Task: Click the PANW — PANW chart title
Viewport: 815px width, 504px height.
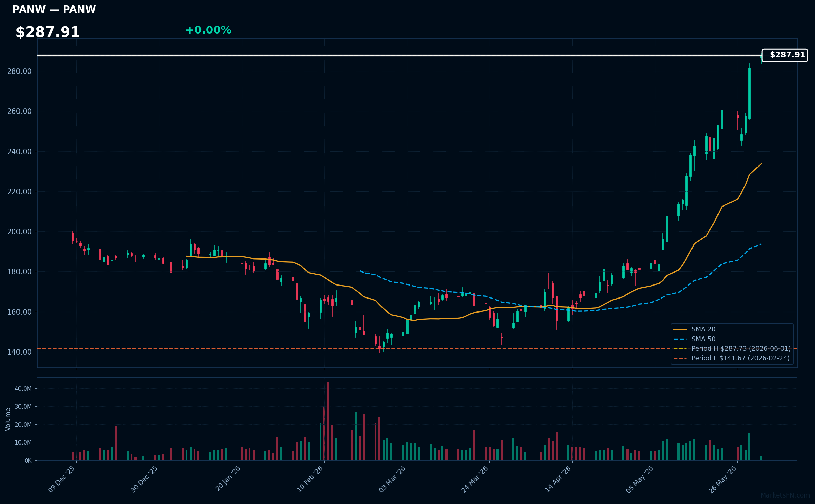Action: tap(54, 9)
